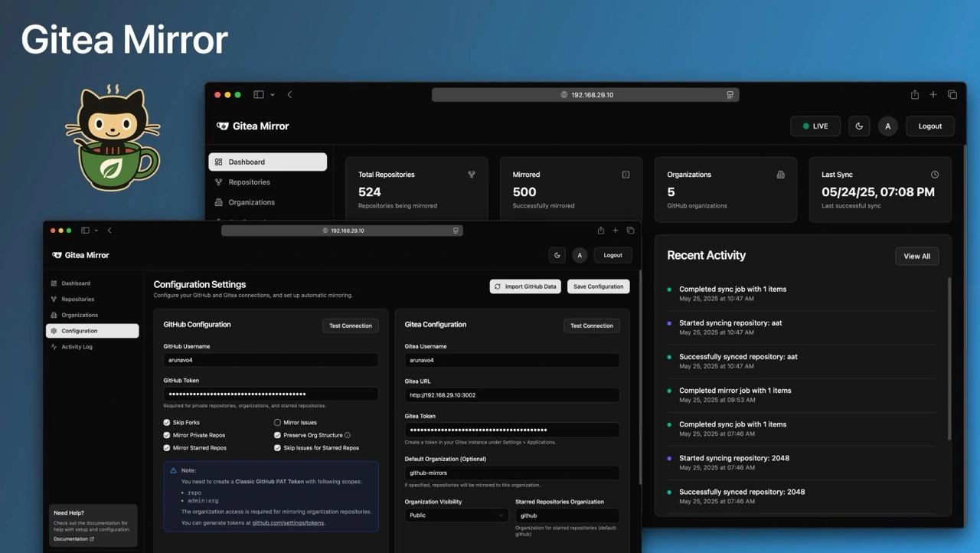The image size is (980, 553).
Task: Click back arrow in front browser window
Action: [109, 231]
